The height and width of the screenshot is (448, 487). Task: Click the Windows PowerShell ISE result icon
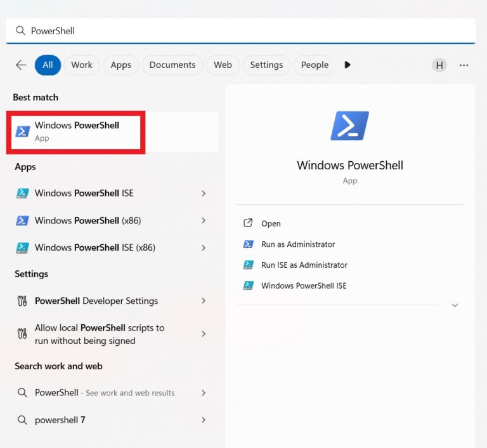22,194
